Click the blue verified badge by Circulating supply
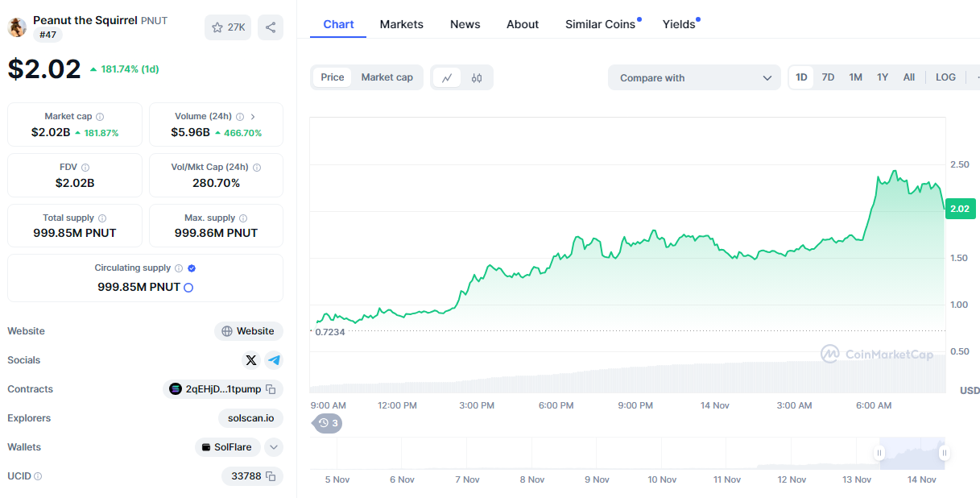 192,268
